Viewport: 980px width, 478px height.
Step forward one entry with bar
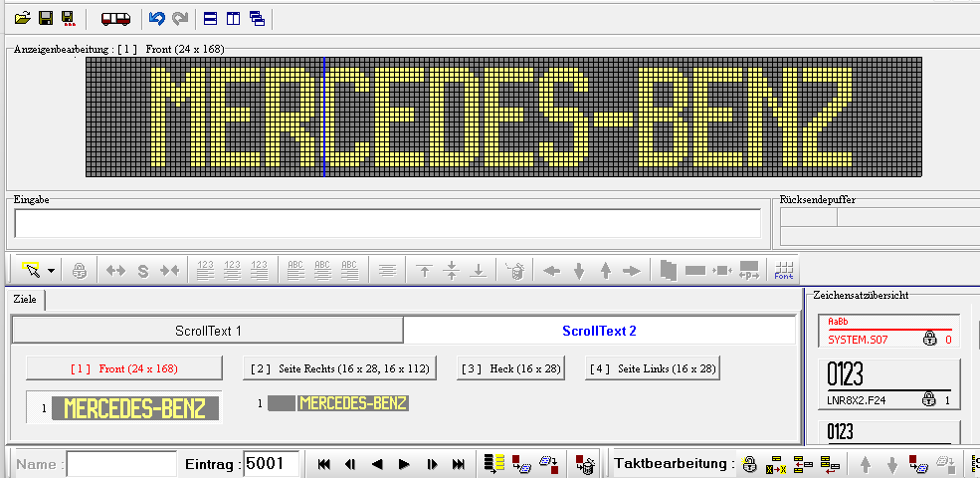pyautogui.click(x=431, y=464)
